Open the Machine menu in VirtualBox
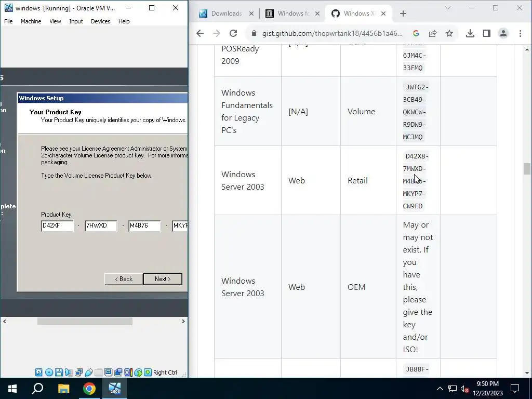532x399 pixels. [31, 21]
